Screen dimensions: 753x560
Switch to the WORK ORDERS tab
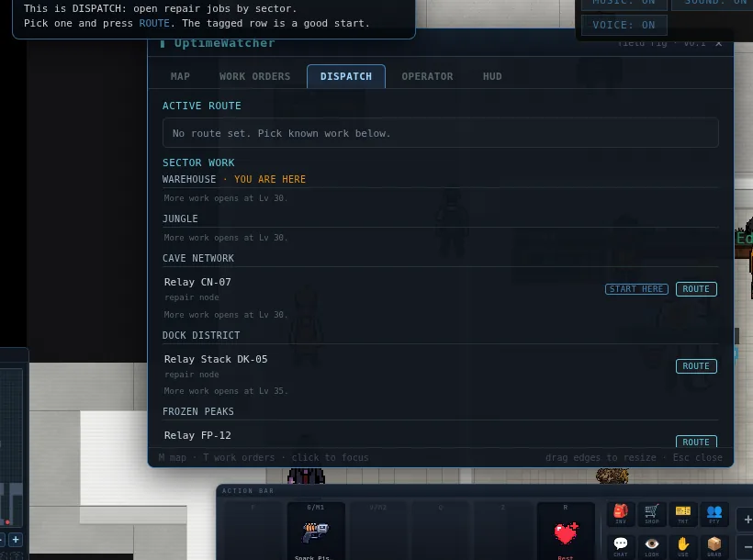(254, 76)
